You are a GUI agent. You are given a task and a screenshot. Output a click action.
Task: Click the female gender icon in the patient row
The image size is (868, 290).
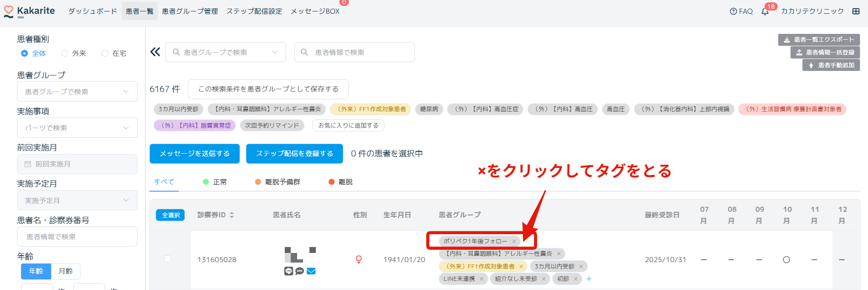359,259
